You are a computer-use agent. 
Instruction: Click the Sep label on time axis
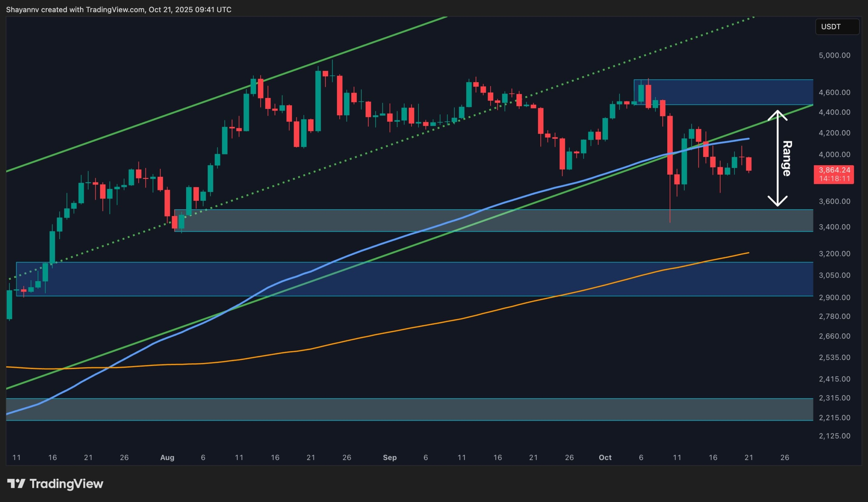390,457
